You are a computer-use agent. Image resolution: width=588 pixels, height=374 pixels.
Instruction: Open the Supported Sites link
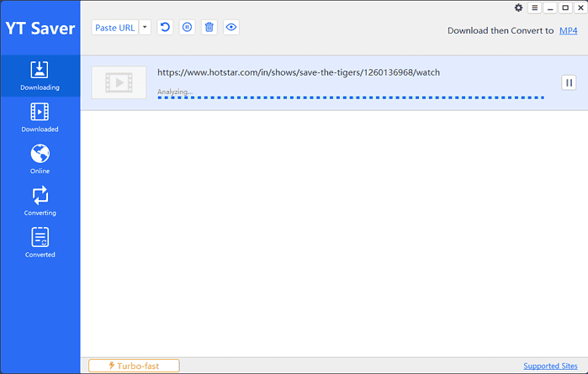(x=550, y=366)
